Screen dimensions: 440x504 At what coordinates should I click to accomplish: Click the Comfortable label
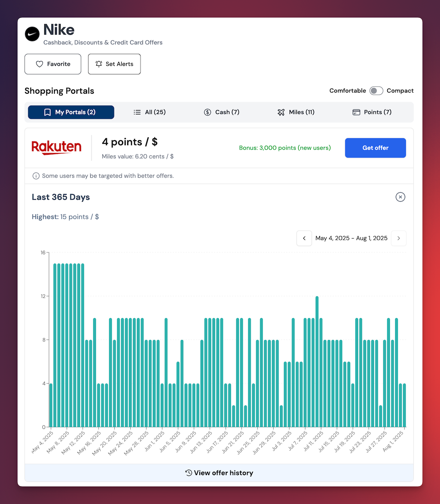pos(348,91)
